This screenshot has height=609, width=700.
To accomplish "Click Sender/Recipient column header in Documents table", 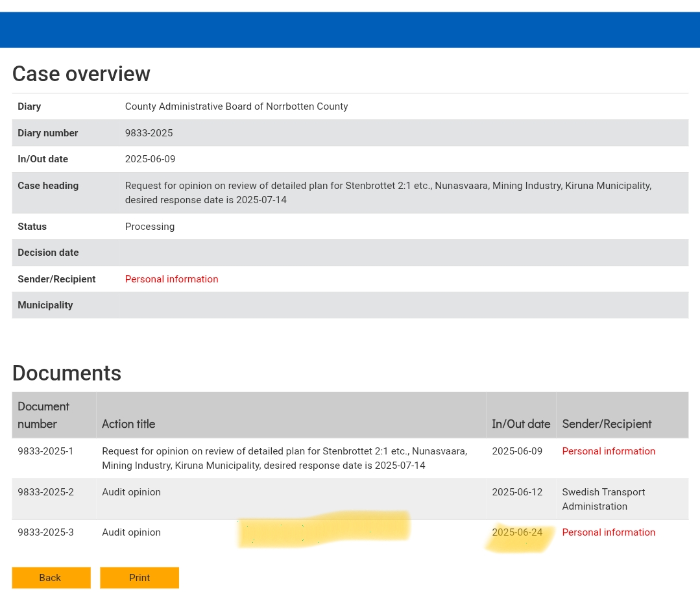I will click(607, 424).
